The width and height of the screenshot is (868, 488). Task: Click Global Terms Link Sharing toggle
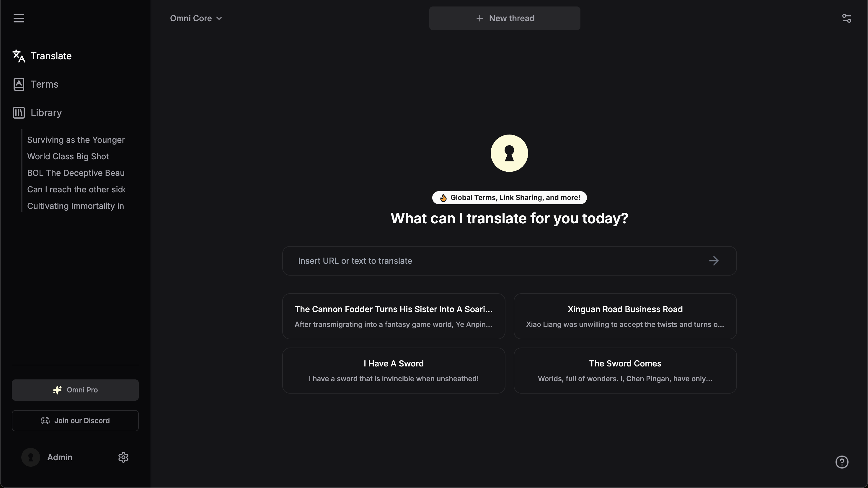(x=509, y=197)
